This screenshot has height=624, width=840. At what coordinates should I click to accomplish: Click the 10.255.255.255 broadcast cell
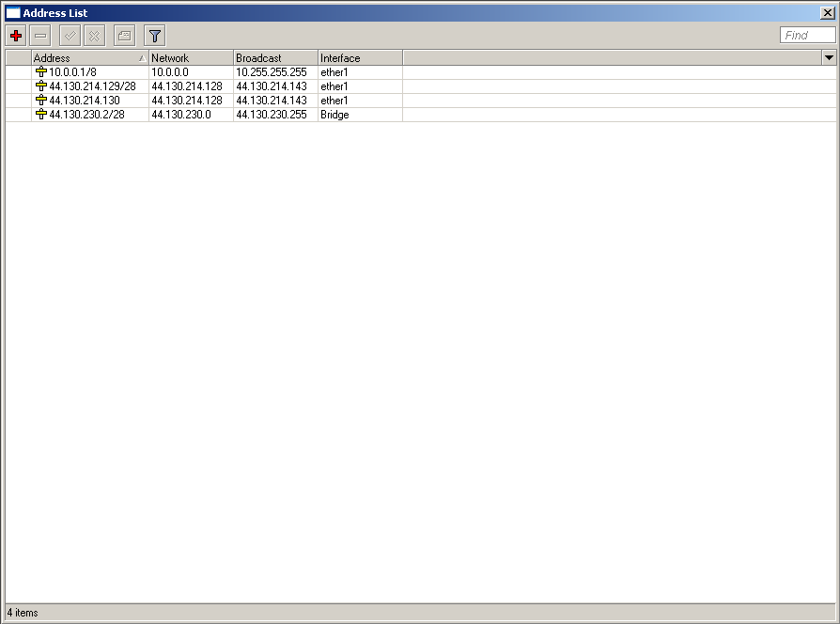271,72
